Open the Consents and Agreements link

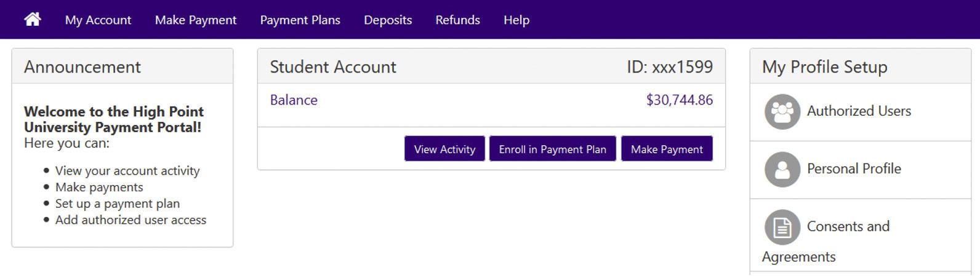(x=826, y=241)
